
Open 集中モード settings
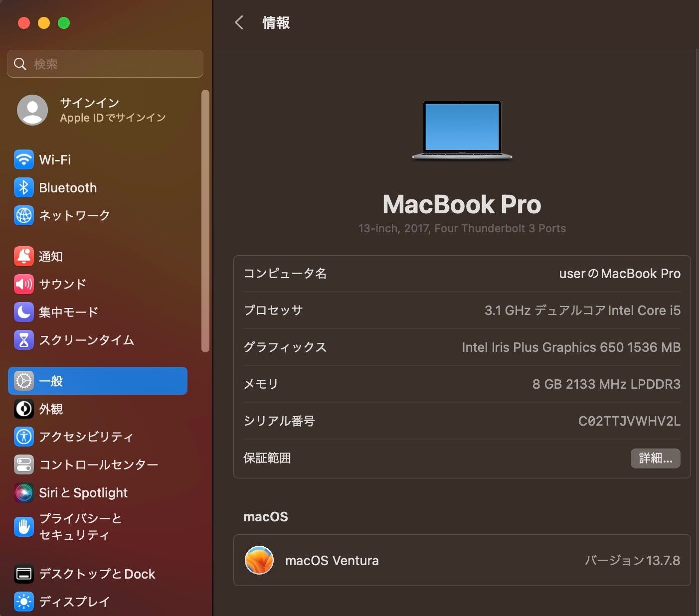pos(98,312)
